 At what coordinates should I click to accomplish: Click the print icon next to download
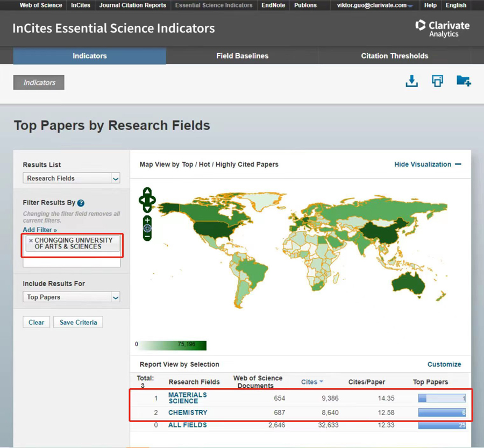(x=437, y=81)
